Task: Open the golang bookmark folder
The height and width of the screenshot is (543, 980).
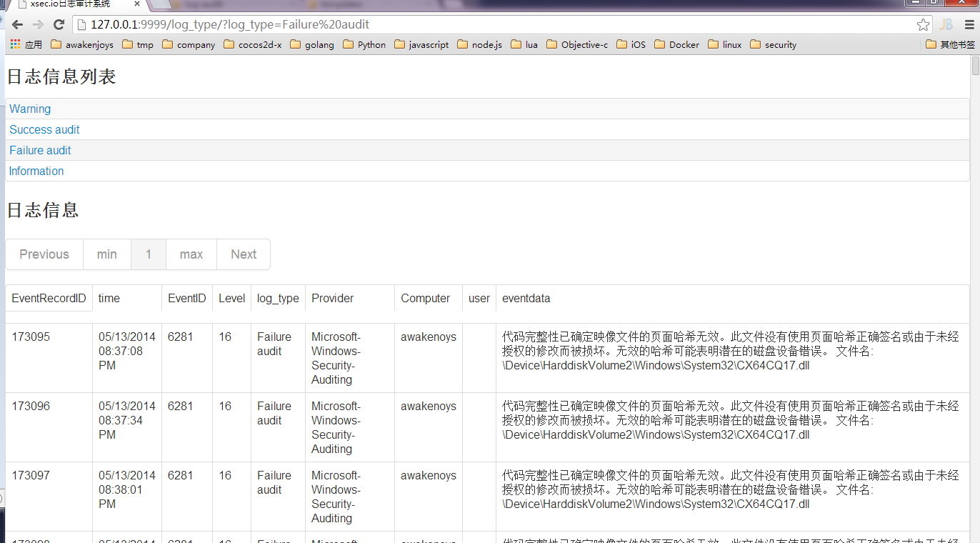Action: [x=312, y=44]
